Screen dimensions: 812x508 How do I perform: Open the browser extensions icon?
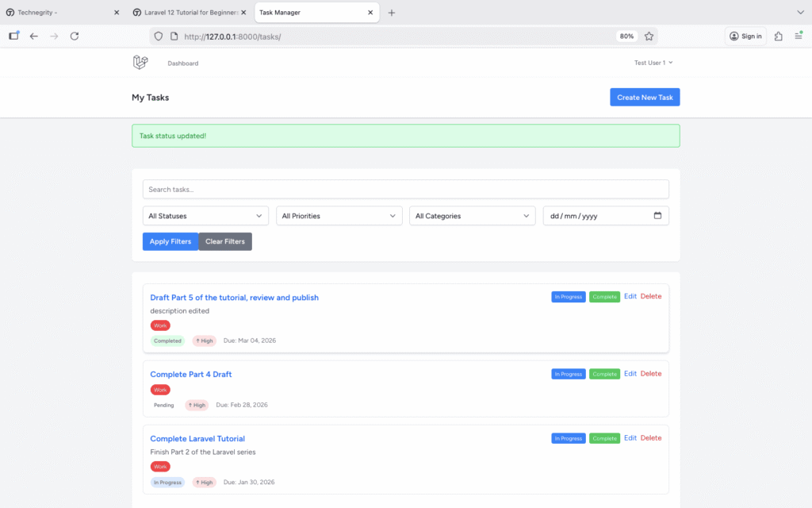(778, 37)
